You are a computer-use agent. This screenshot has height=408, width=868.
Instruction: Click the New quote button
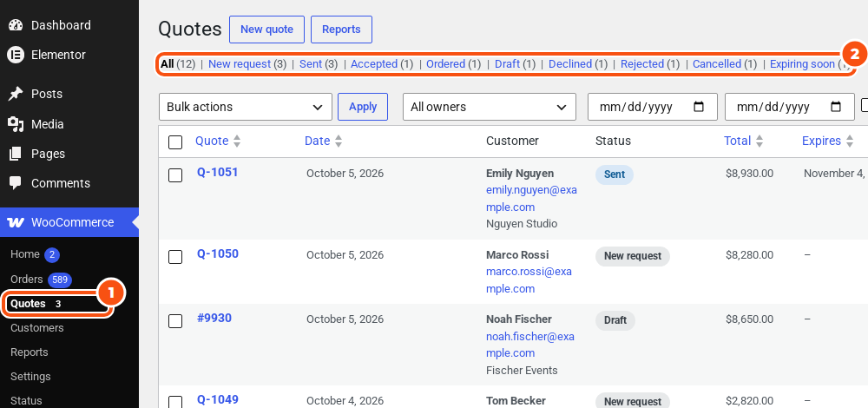tap(266, 30)
